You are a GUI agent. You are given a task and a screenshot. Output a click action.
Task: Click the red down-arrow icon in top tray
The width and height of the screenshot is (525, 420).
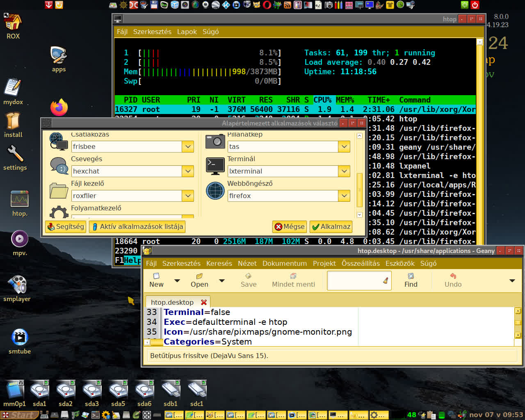49,5
